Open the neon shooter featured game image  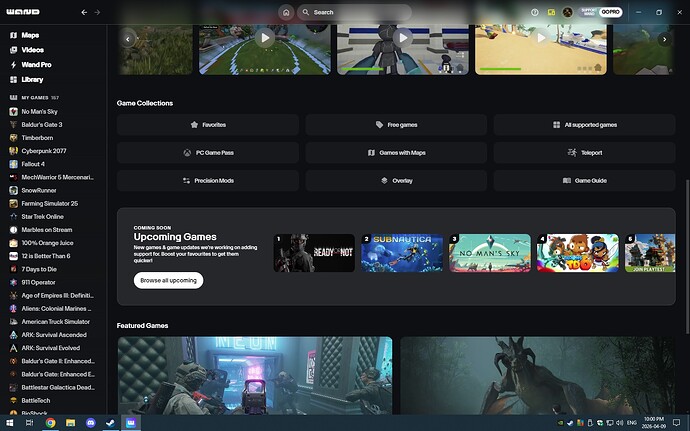point(255,376)
